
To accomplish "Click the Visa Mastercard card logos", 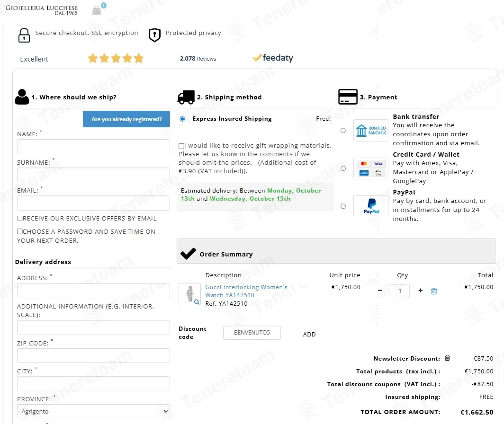I will (x=371, y=168).
